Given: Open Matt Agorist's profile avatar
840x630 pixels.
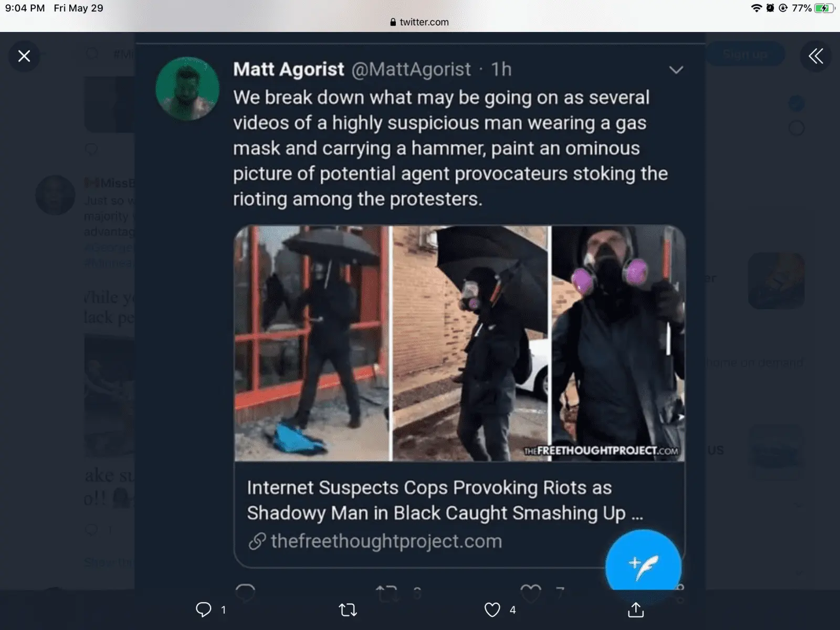Looking at the screenshot, I should click(187, 88).
